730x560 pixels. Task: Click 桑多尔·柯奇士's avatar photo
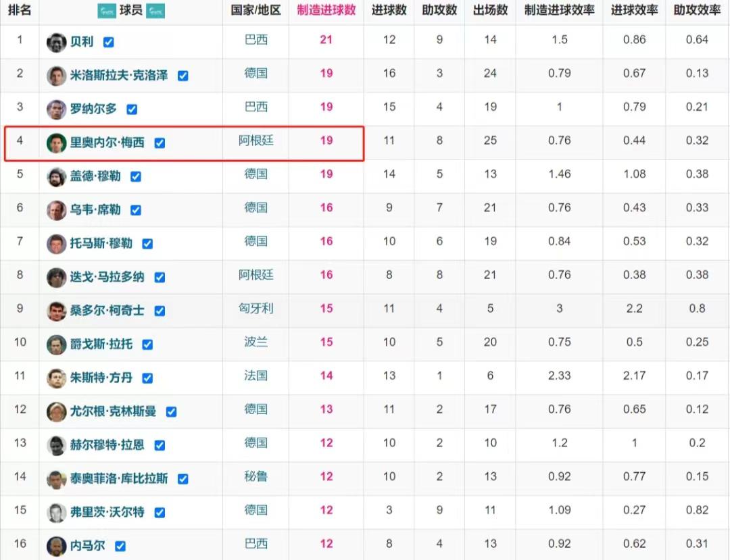click(x=56, y=311)
